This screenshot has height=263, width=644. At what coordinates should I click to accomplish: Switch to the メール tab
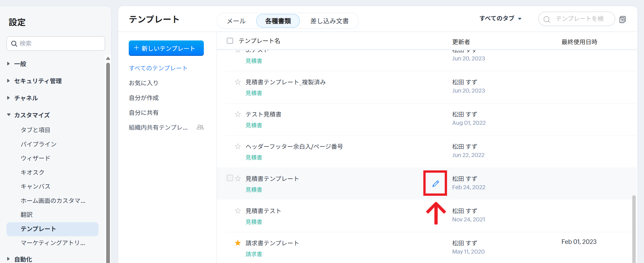(x=236, y=21)
